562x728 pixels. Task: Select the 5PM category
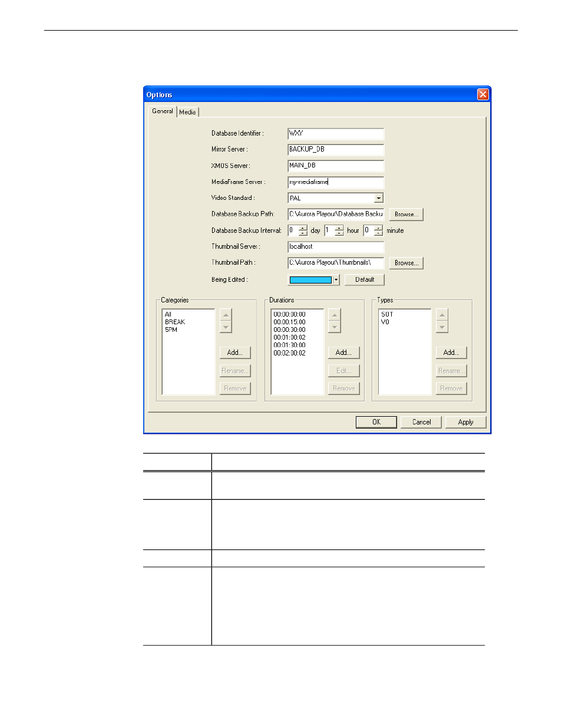(171, 330)
